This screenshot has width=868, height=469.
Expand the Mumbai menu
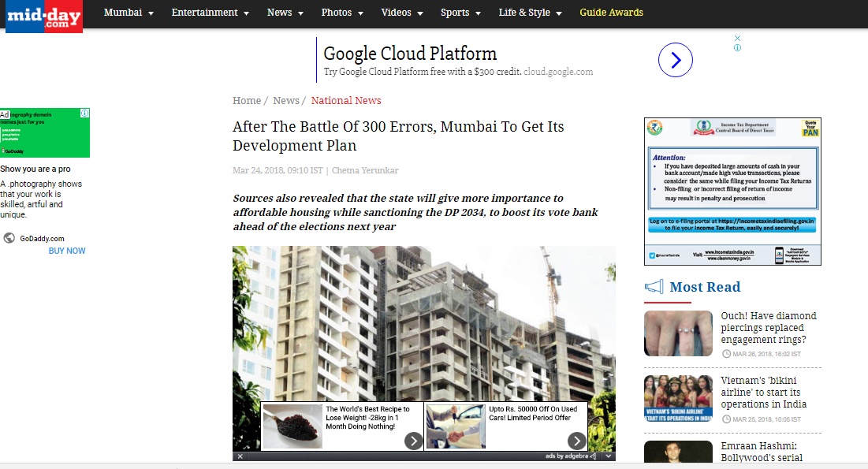[129, 12]
